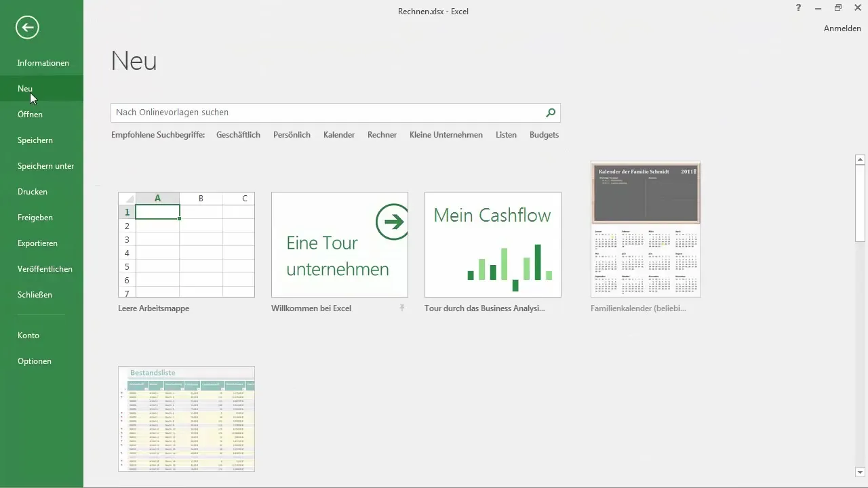The image size is (868, 488).
Task: Click the Willkommen bei Excel label
Action: point(311,308)
